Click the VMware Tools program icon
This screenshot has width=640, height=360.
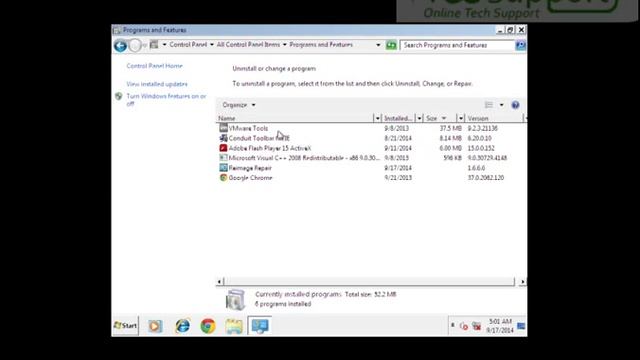223,128
